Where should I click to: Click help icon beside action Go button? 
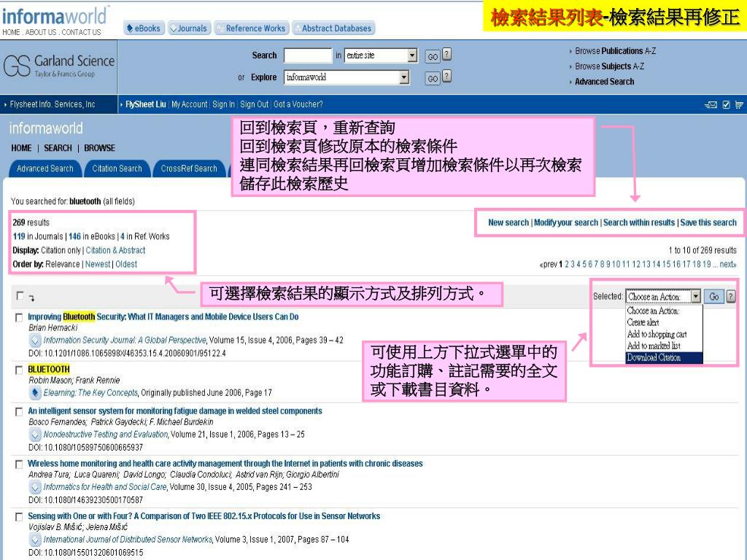coord(731,297)
